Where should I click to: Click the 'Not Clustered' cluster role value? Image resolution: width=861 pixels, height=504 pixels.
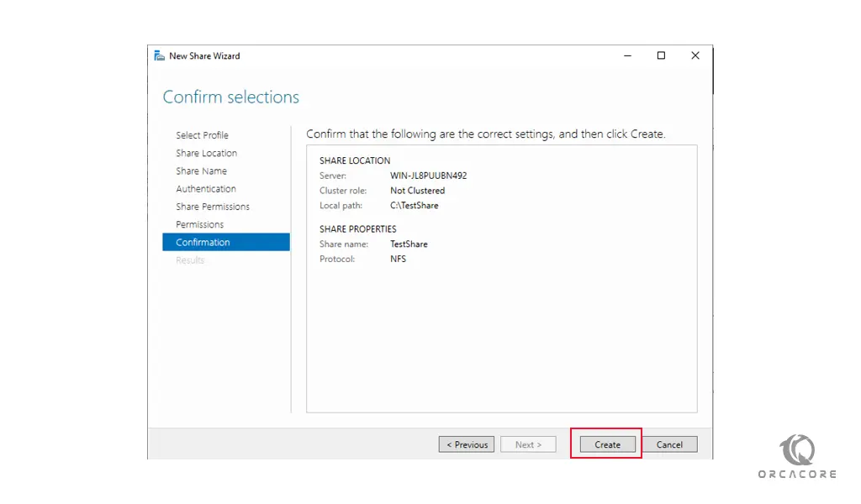tap(417, 191)
